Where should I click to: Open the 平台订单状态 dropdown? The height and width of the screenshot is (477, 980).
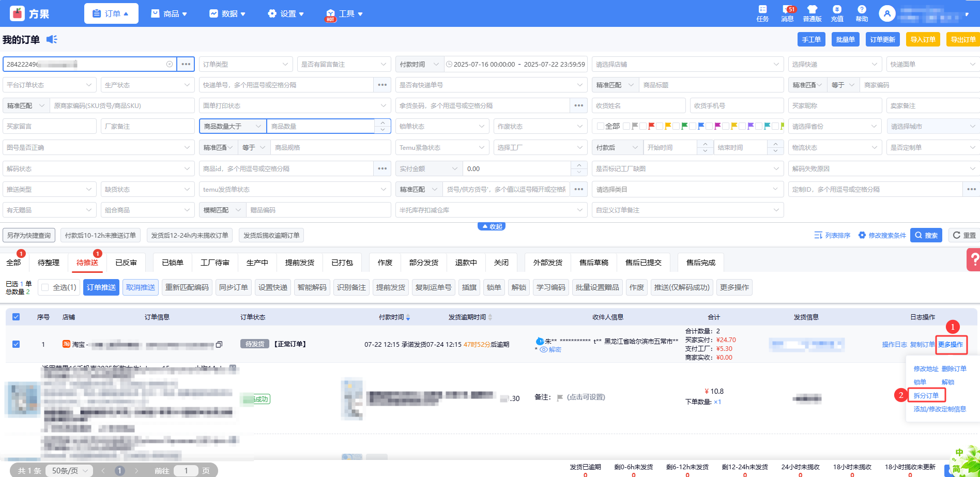pos(49,85)
